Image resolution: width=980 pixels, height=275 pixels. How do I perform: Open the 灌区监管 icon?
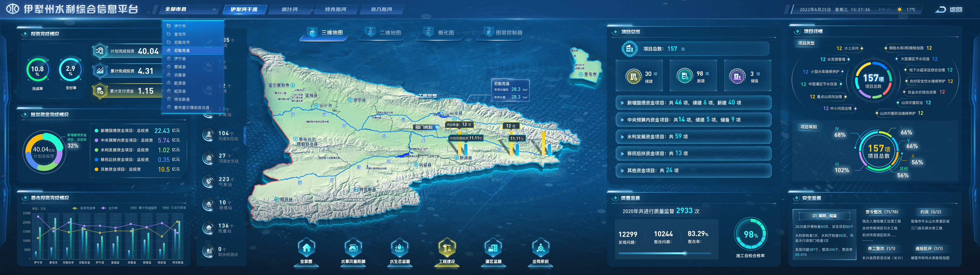[493, 248]
